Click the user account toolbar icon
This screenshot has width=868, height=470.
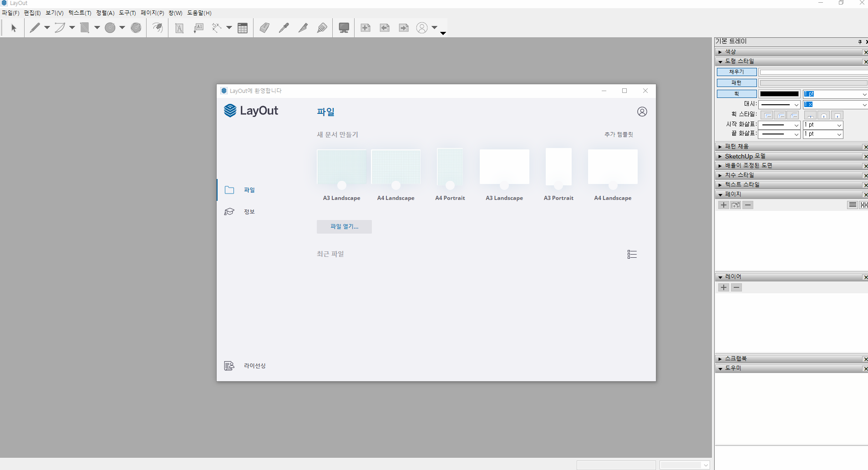coord(422,28)
